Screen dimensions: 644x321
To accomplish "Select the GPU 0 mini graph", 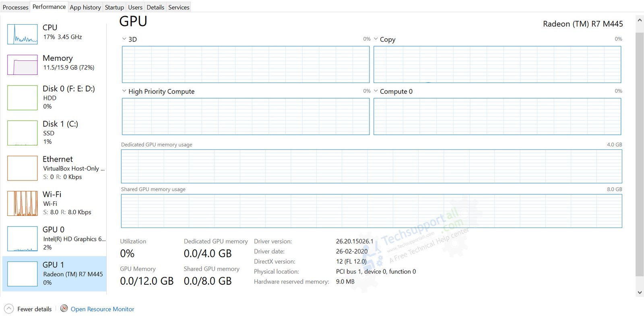I will click(x=23, y=239).
